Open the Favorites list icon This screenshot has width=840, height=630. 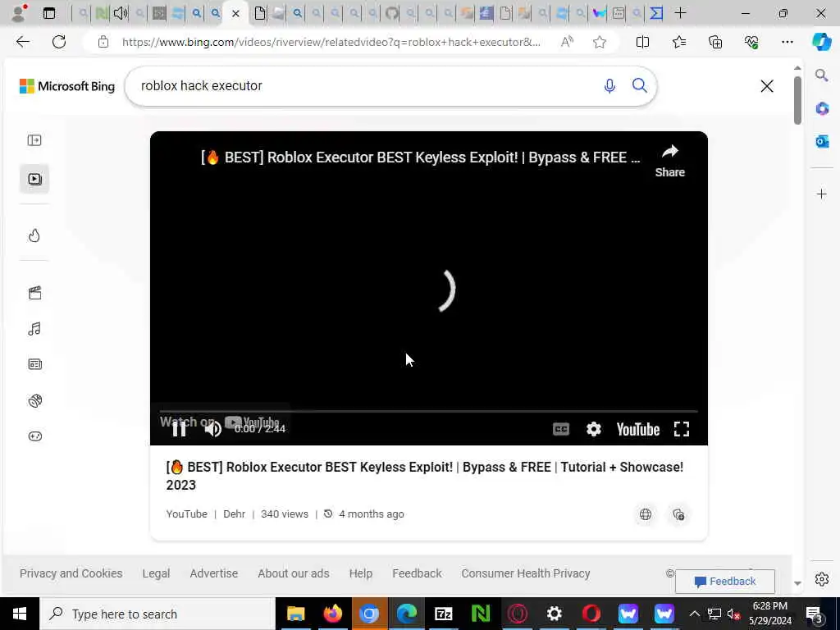678,42
